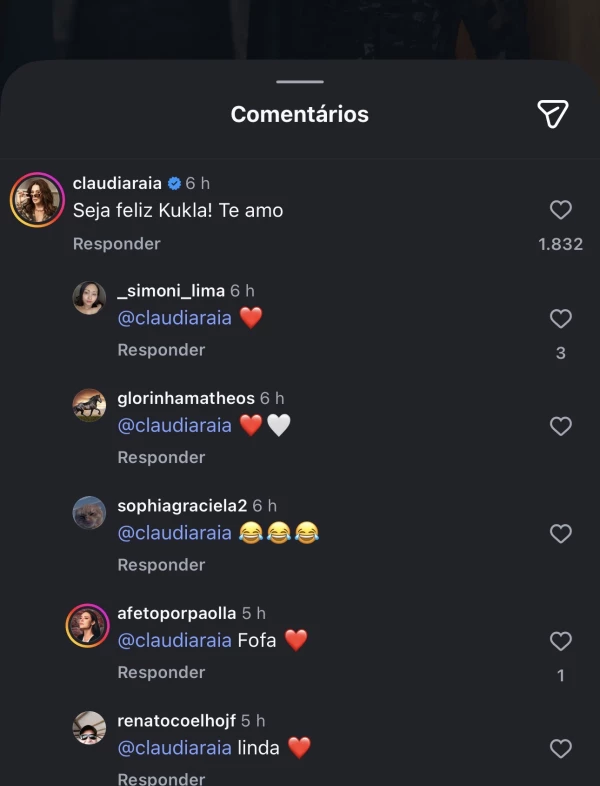Tap renatocoelhojf's profile picture
This screenshot has width=600, height=786.
[89, 728]
